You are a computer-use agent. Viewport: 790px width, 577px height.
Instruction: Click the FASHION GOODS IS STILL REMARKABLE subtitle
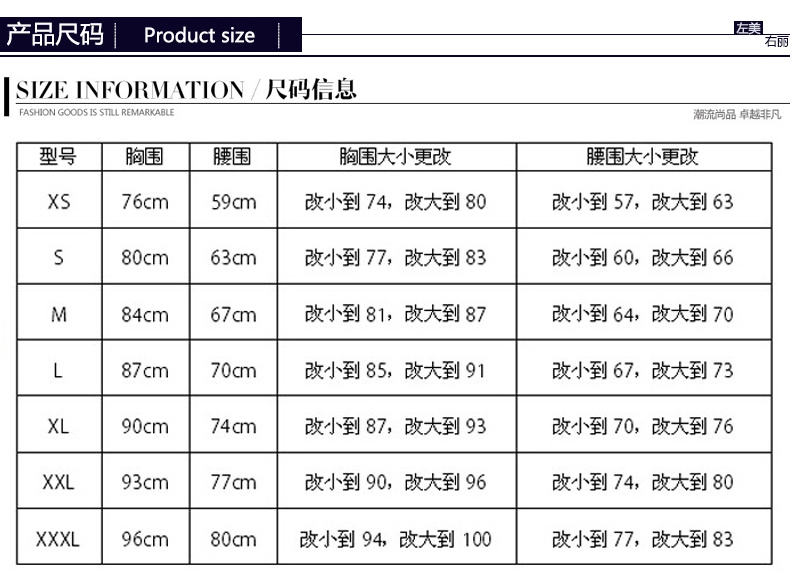click(96, 112)
